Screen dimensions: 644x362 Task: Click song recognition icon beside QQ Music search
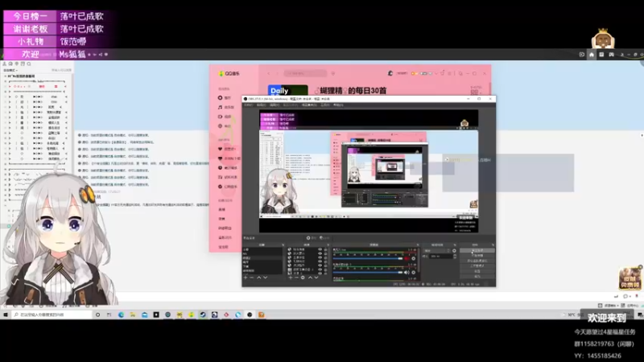click(x=333, y=73)
